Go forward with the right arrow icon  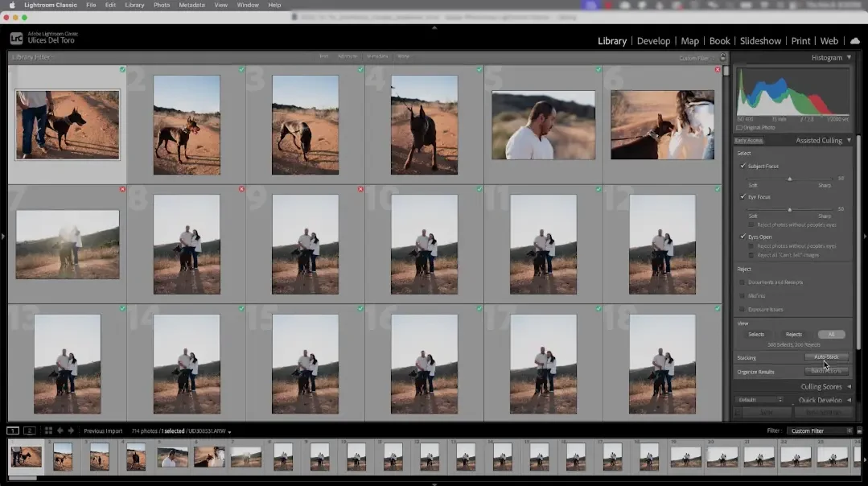coord(71,430)
